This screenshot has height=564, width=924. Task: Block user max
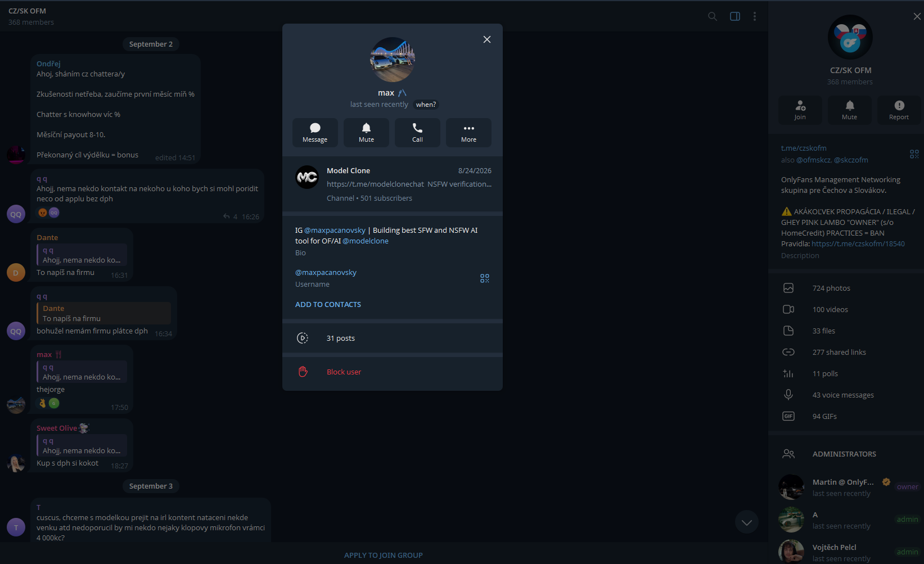pos(393,372)
